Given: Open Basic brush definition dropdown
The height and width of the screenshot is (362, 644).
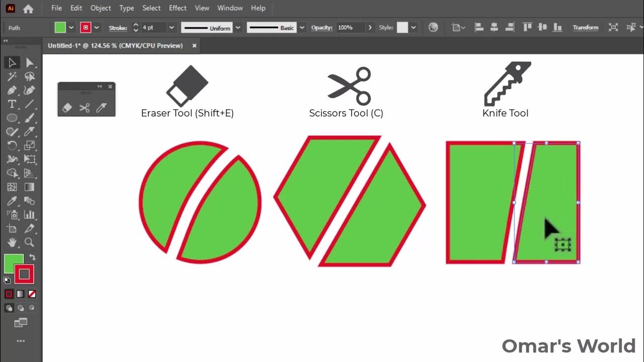Looking at the screenshot, I should point(302,28).
